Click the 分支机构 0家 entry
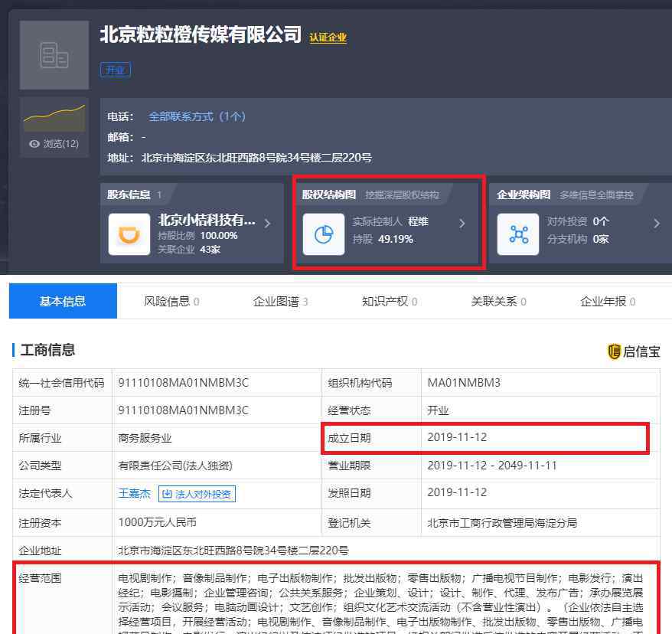This screenshot has height=634, width=672. [578, 239]
